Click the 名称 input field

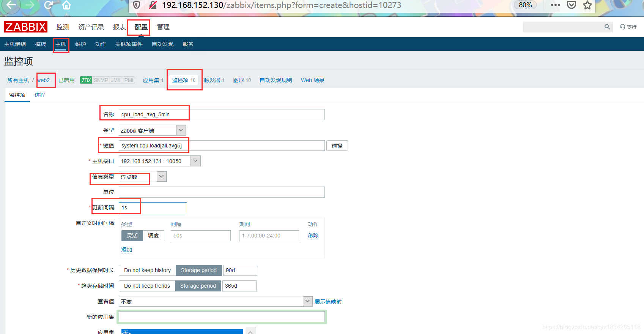point(222,114)
